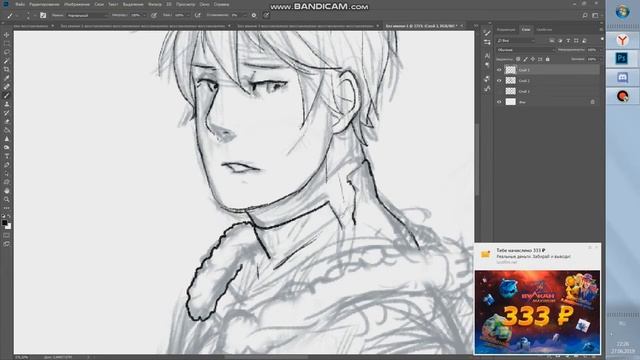Screen dimensions: 640x360
Task: Set the background color swatch
Action: click(9, 227)
